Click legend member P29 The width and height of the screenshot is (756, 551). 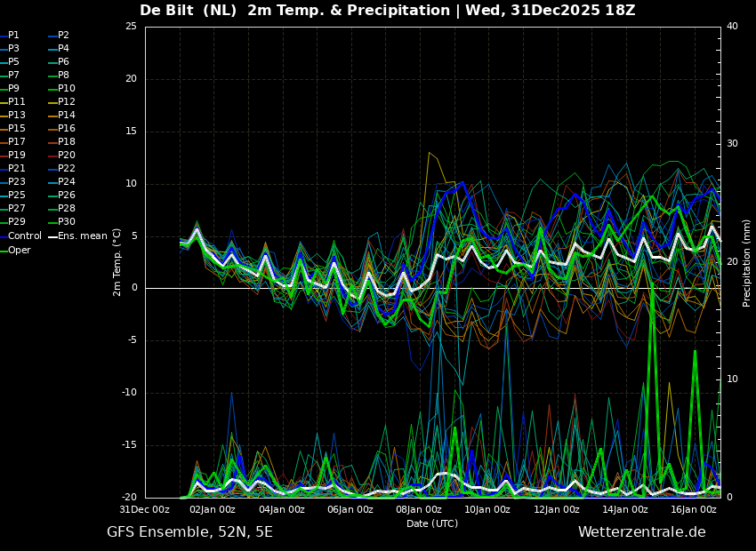point(12,221)
